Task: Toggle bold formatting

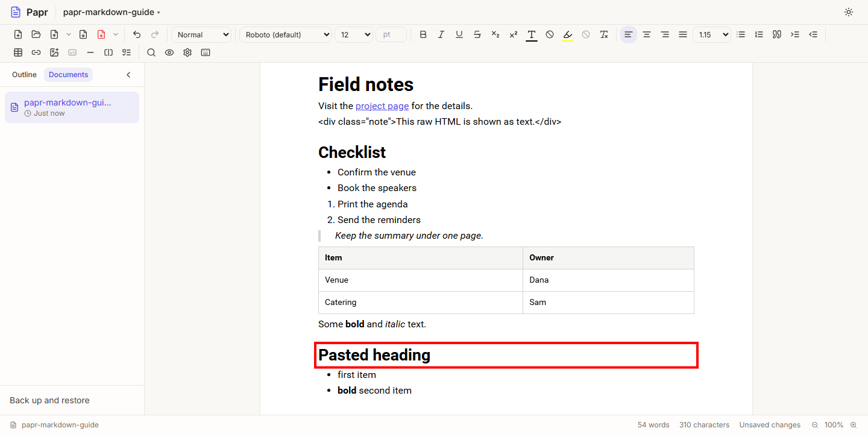Action: click(x=423, y=34)
